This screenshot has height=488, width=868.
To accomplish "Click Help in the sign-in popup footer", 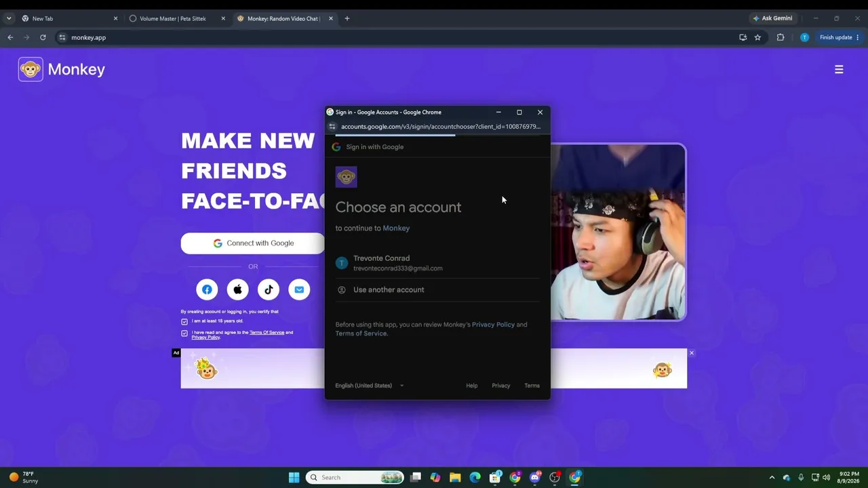I will click(x=472, y=386).
